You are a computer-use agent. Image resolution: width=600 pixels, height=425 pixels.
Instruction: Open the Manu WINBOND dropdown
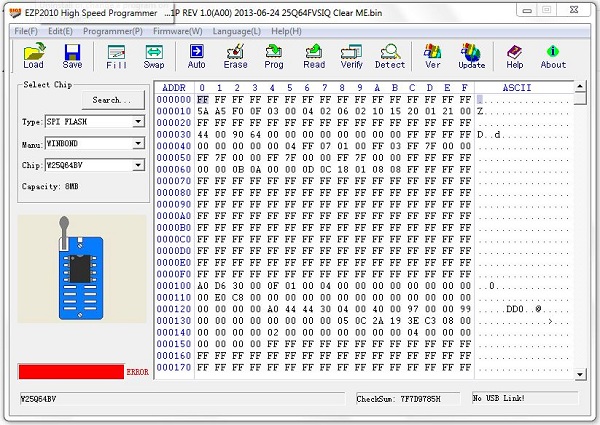tap(138, 143)
